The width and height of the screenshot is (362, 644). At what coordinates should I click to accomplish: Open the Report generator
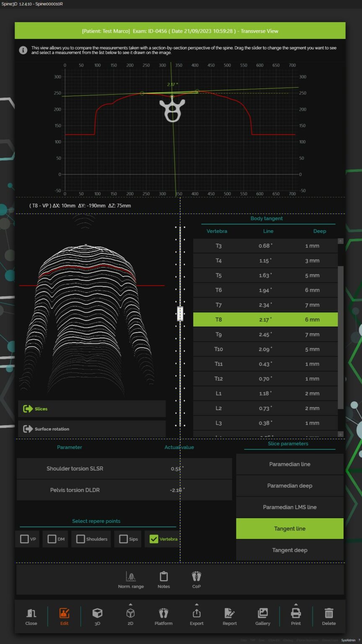click(x=229, y=615)
